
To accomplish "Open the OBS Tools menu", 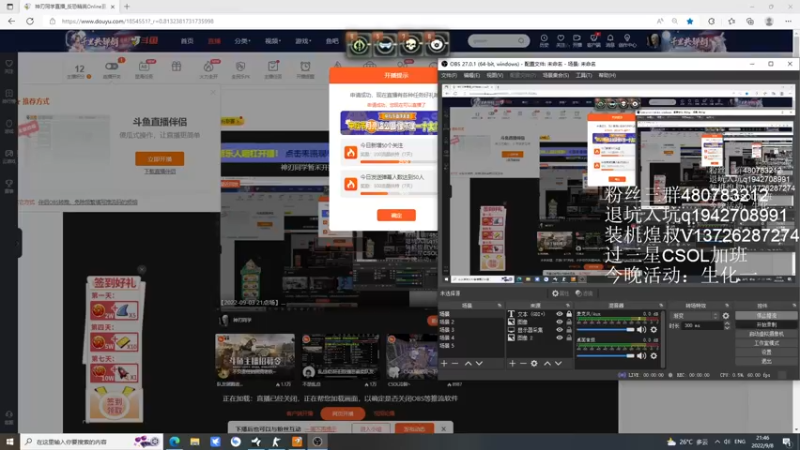I will pos(584,75).
